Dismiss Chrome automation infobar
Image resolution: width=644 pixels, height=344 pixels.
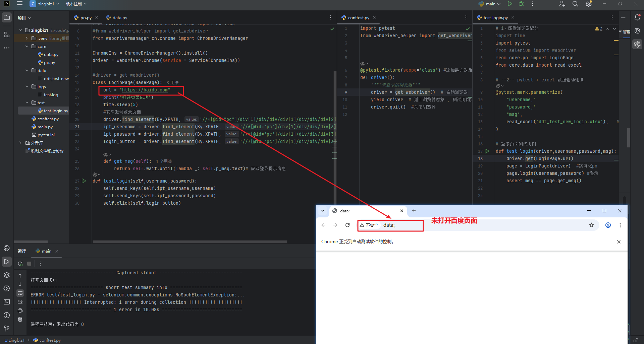[x=619, y=242]
